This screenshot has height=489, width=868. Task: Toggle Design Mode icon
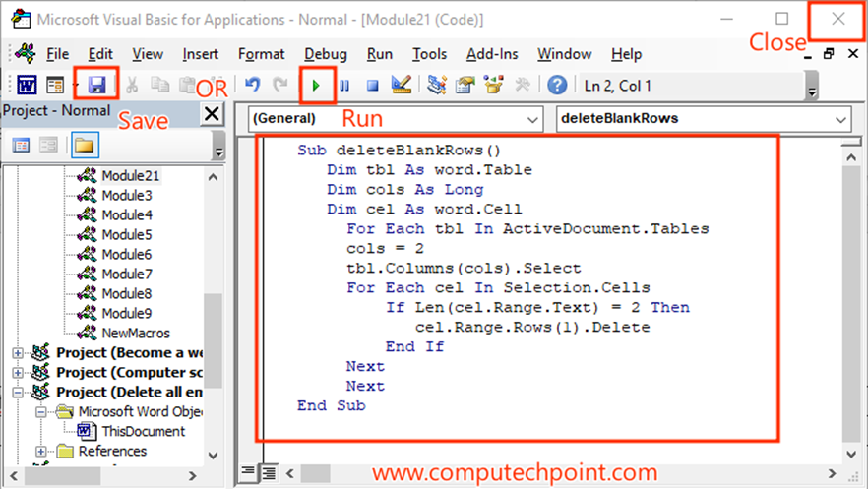point(402,86)
